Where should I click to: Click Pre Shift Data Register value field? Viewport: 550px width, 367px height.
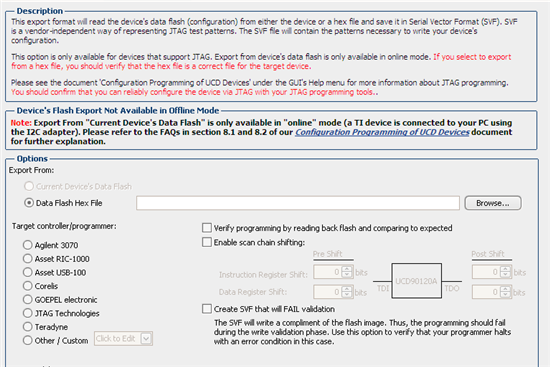click(327, 292)
